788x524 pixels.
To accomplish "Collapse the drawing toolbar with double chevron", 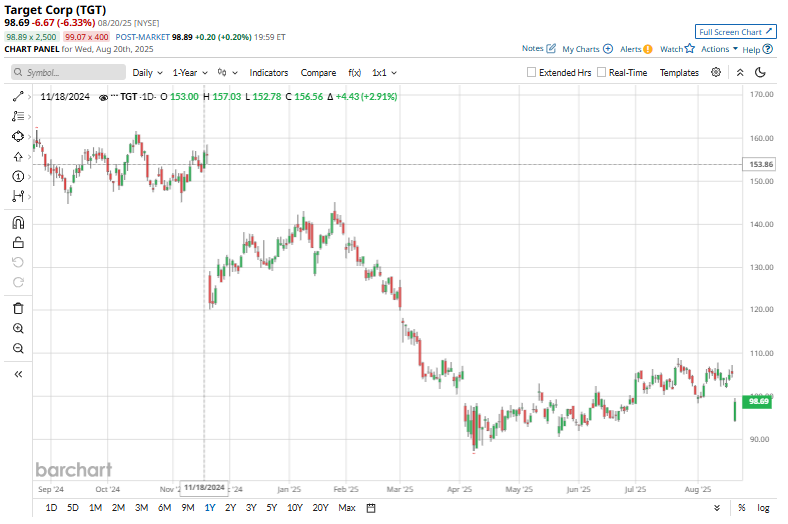I will tap(18, 374).
